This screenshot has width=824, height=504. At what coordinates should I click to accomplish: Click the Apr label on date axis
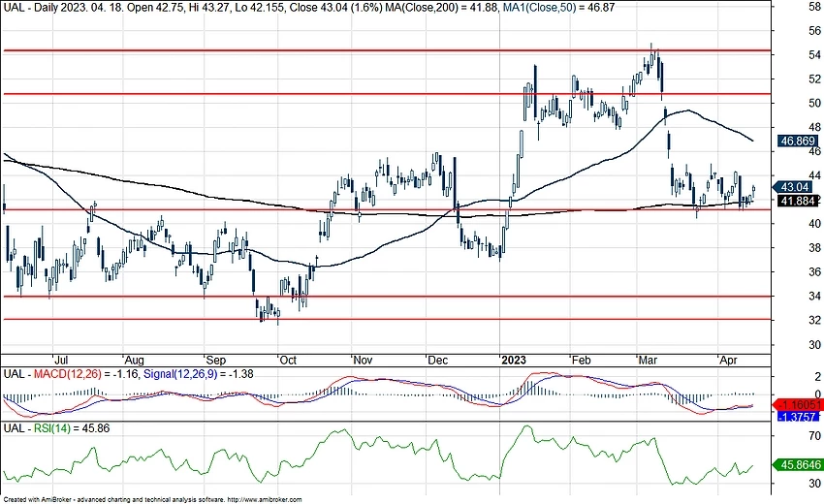click(x=728, y=360)
